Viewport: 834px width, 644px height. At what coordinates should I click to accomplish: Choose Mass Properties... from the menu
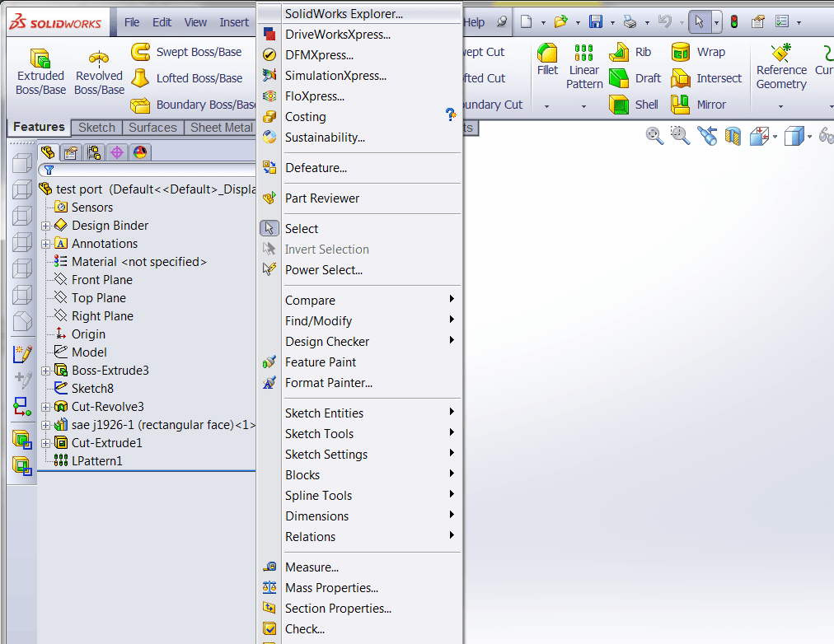pyautogui.click(x=359, y=588)
